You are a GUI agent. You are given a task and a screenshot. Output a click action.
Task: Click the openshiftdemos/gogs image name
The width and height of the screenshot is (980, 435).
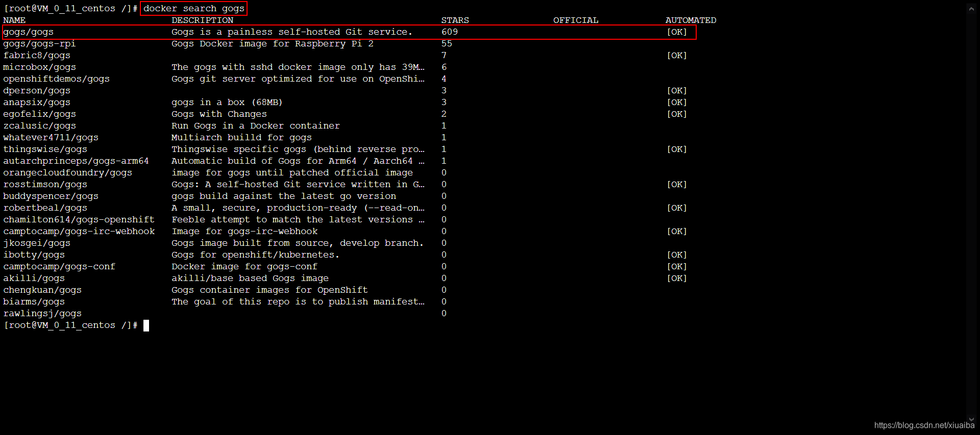pyautogui.click(x=56, y=79)
